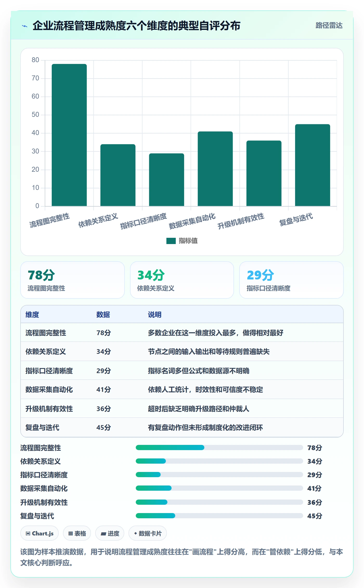
Task: Click the 进度 tag chip
Action: click(x=110, y=533)
